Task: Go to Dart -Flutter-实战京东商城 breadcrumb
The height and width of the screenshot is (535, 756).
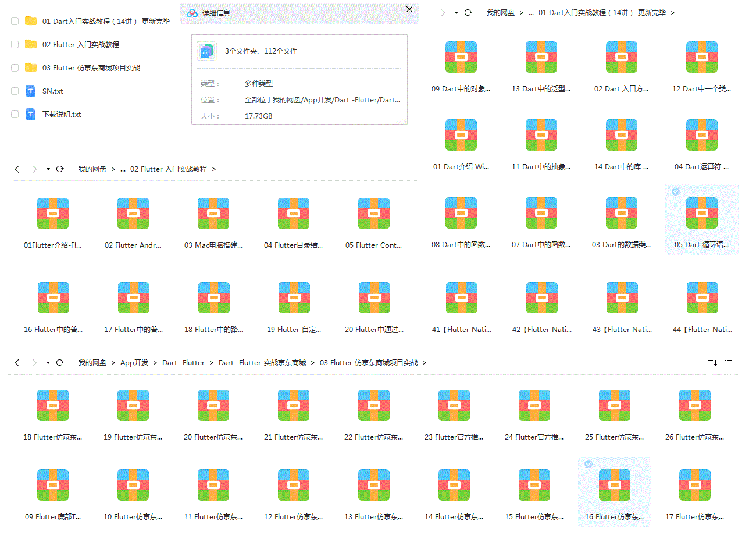Action: [x=262, y=362]
